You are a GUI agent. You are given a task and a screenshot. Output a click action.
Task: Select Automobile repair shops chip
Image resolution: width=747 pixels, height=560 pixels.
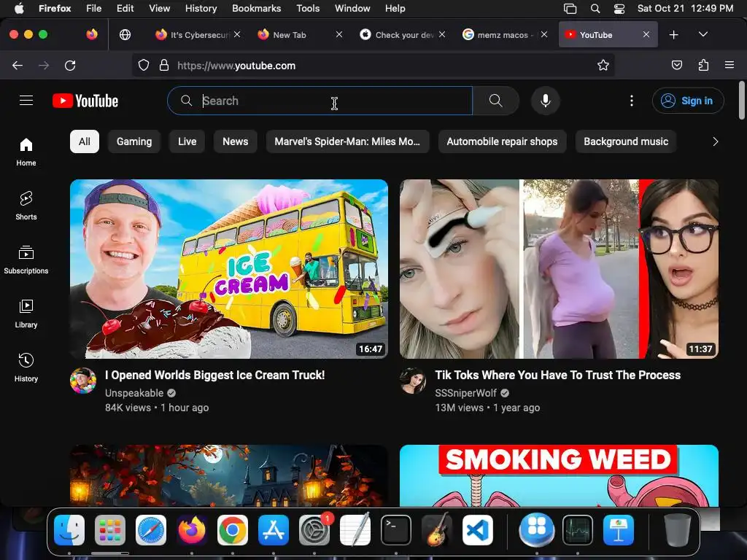[502, 141]
